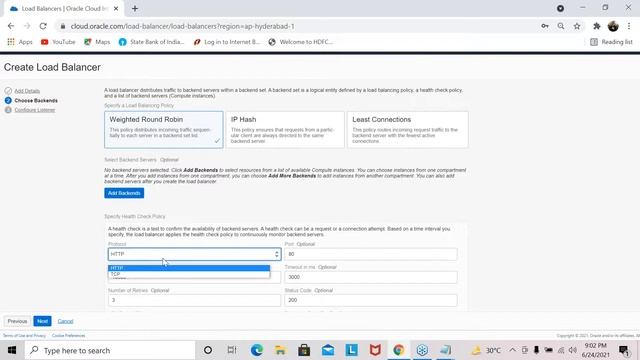Click the health check Port field

pyautogui.click(x=371, y=254)
